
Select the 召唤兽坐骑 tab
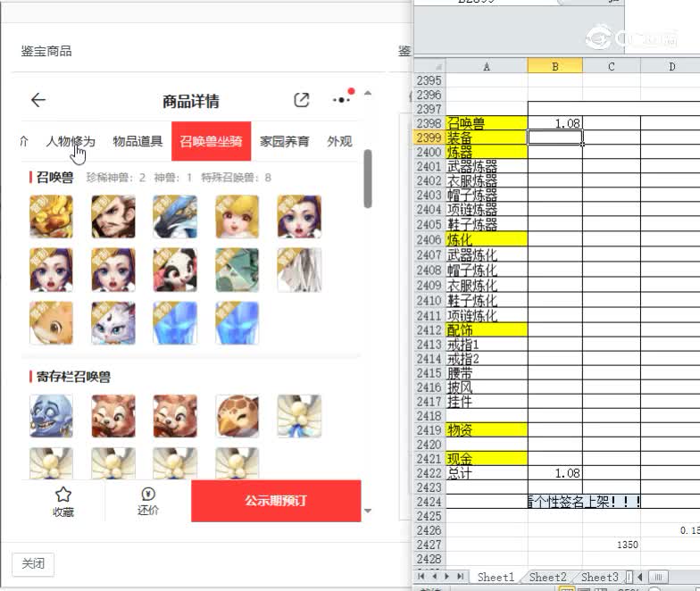211,141
